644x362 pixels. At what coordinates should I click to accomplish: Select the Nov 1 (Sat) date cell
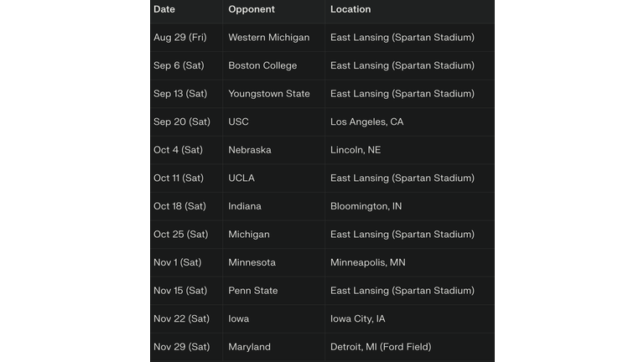tap(177, 262)
